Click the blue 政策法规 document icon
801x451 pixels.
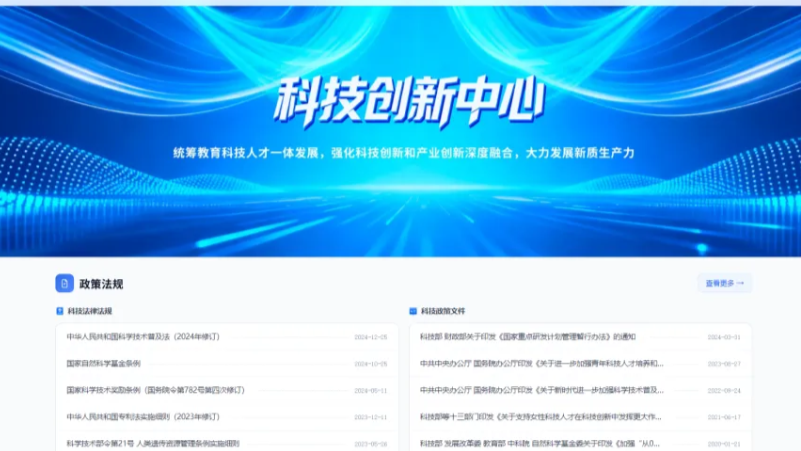click(64, 284)
